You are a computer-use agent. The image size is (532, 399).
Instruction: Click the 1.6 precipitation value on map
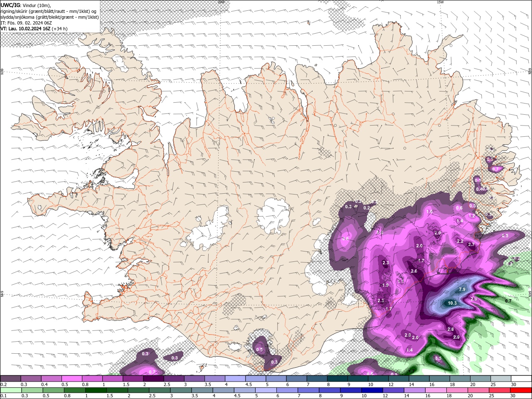(429, 212)
